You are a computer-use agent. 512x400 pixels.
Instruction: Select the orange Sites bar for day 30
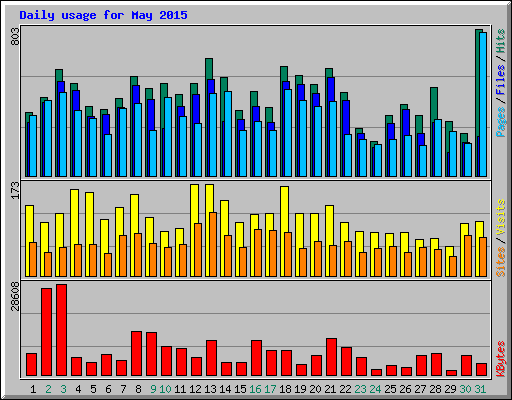(468, 256)
